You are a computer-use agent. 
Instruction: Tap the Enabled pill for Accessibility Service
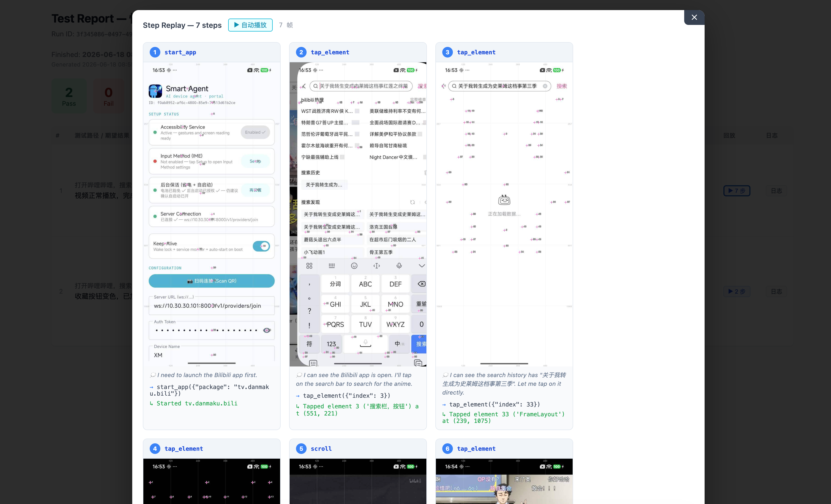tap(255, 132)
